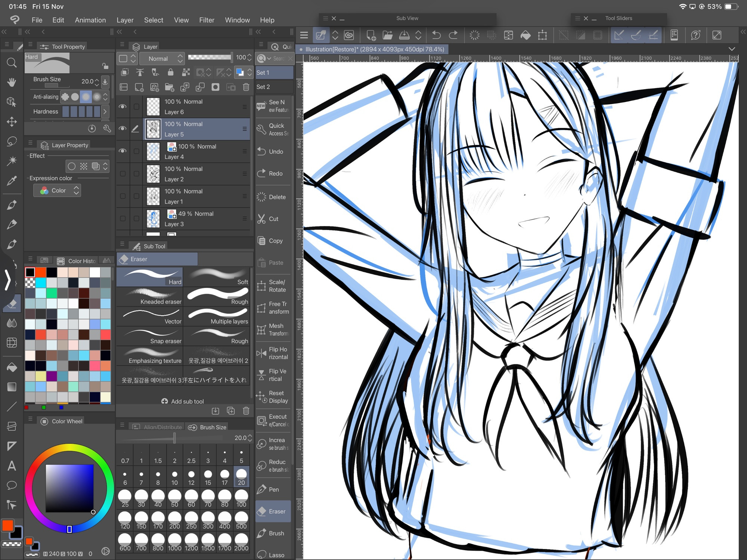Select the Layer 2 thumbnail
The image size is (747, 560).
pos(153,174)
